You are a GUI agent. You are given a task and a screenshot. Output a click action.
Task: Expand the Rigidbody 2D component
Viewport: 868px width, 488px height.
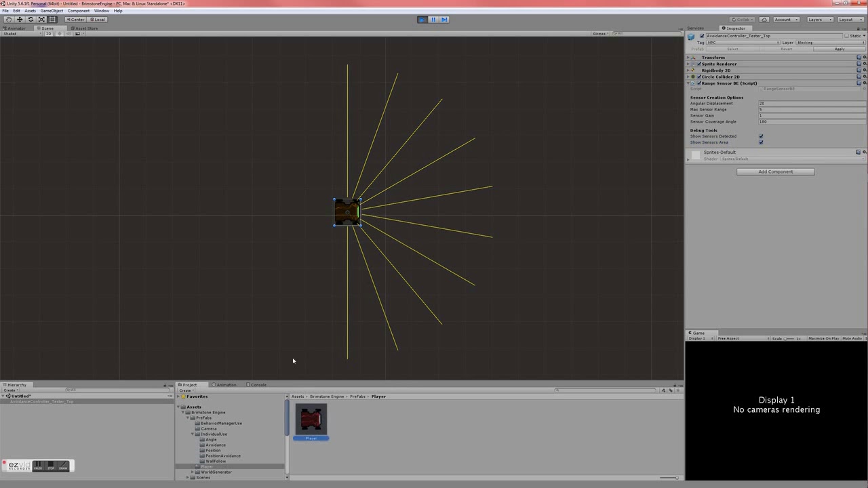[x=688, y=70]
